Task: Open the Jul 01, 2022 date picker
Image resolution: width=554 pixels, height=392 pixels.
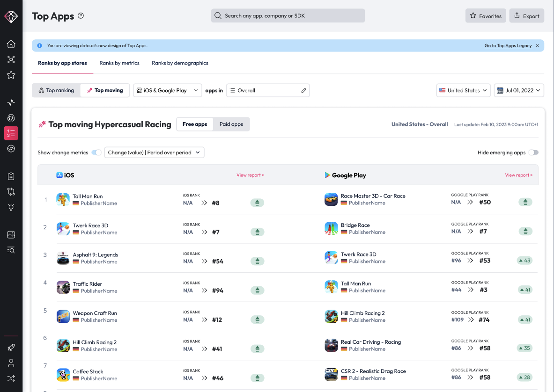Action: 519,90
